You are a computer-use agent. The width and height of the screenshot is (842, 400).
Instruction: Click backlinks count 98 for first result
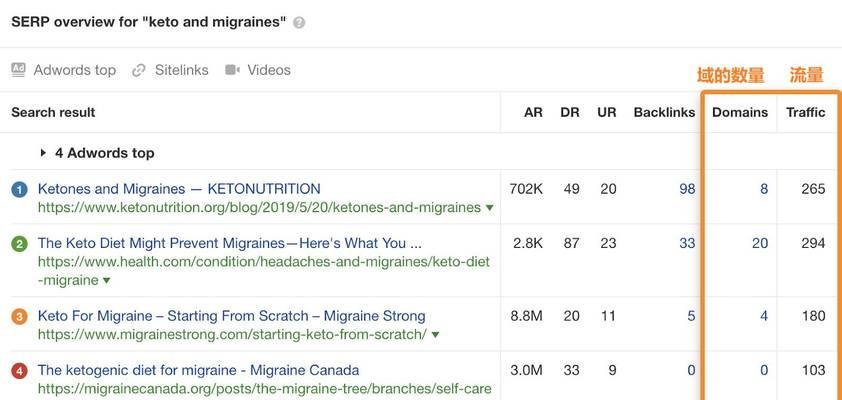click(687, 189)
